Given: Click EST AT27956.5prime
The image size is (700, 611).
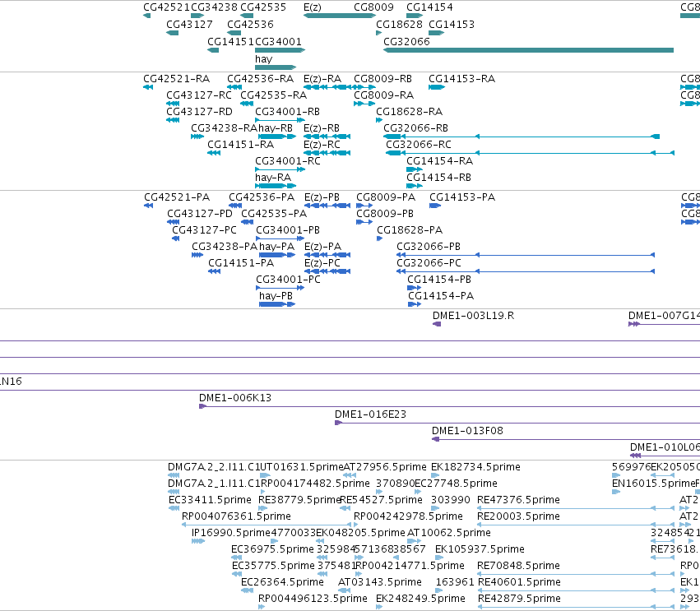Looking at the screenshot, I should (385, 467).
